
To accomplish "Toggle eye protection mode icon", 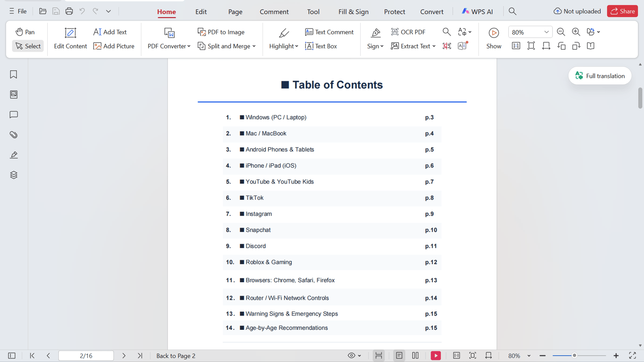I will tap(352, 356).
